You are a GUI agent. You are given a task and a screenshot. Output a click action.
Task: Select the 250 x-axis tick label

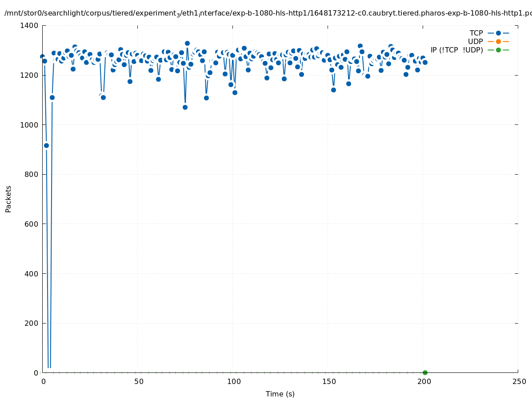coord(519,381)
